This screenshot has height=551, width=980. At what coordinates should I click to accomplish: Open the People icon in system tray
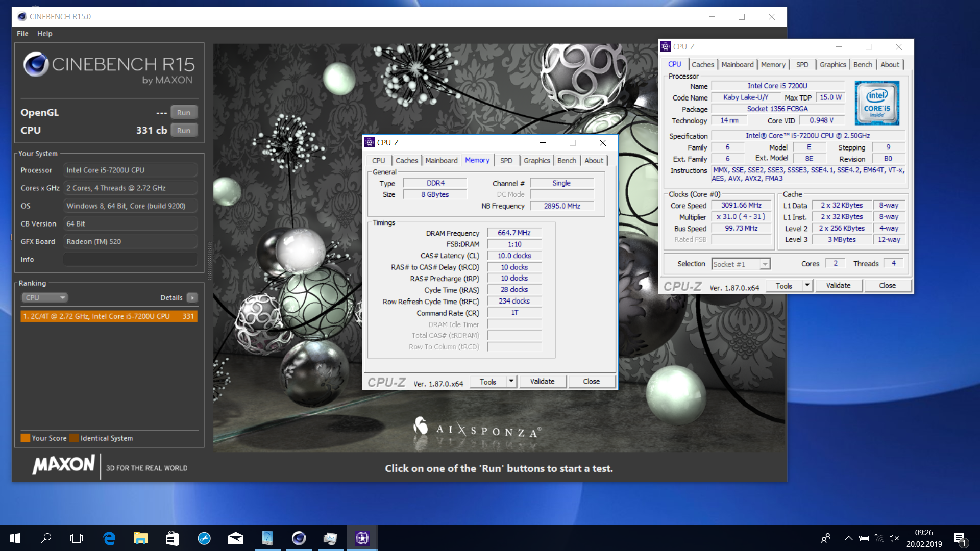[825, 538]
